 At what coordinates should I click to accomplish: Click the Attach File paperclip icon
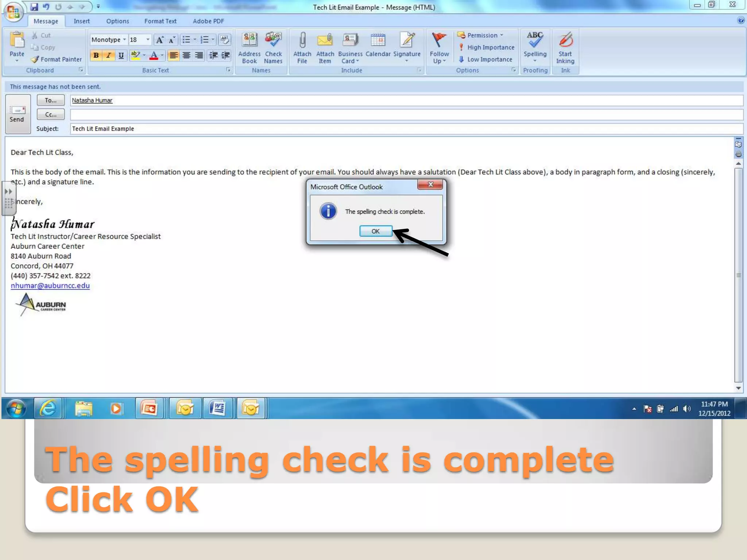(302, 40)
